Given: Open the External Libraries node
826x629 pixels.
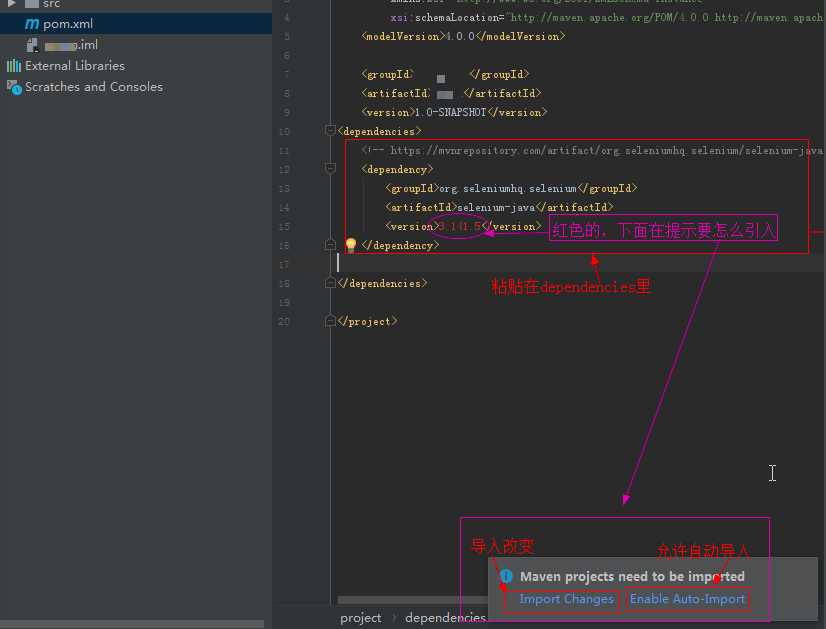Looking at the screenshot, I should (75, 66).
